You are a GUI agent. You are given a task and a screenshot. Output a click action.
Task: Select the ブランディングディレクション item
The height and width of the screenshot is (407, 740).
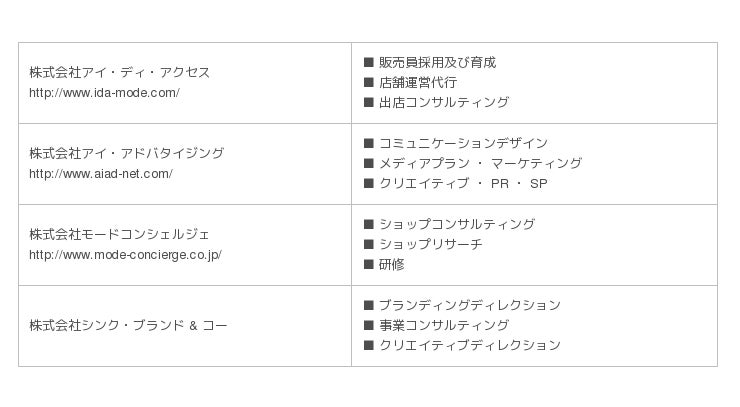coord(470,306)
